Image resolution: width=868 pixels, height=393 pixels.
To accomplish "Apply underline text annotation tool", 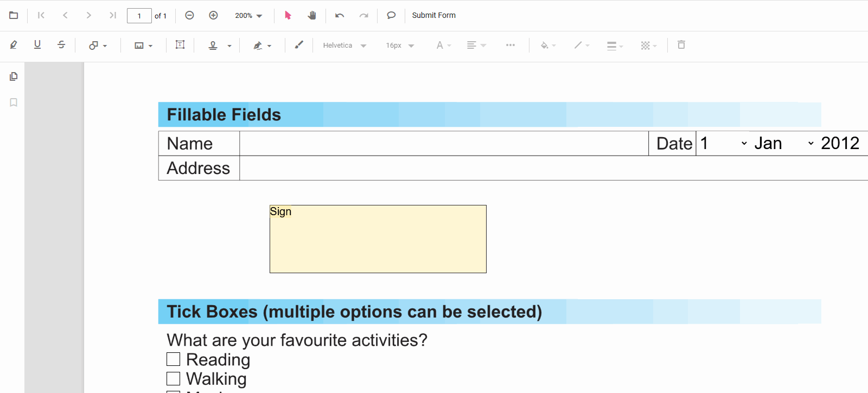I will pyautogui.click(x=37, y=45).
